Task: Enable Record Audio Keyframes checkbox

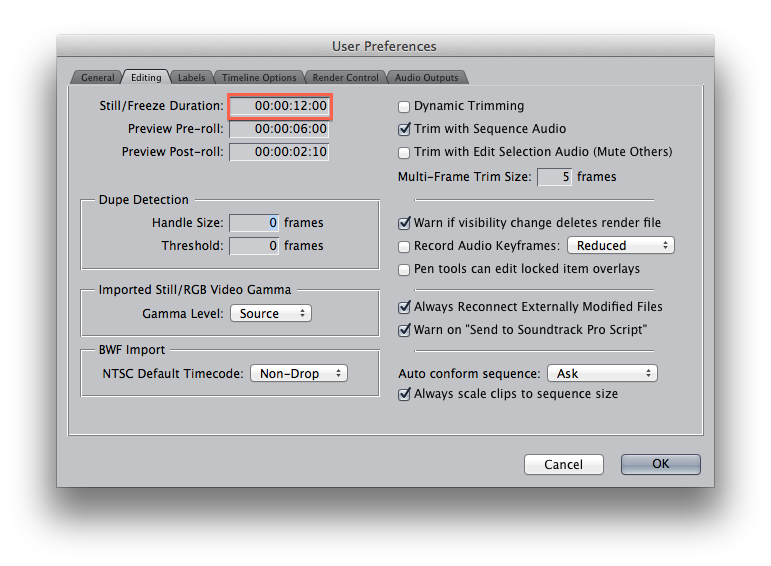Action: click(x=404, y=246)
